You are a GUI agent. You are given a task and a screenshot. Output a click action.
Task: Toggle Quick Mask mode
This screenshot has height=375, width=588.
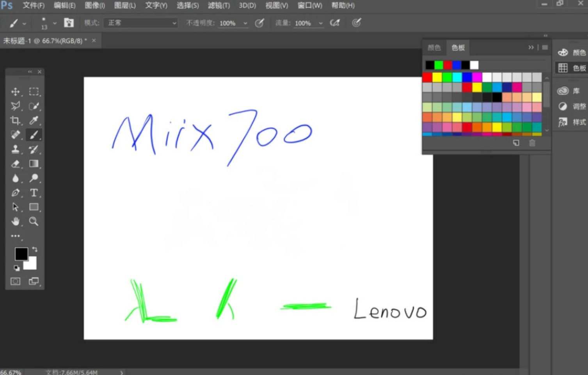[x=15, y=281]
